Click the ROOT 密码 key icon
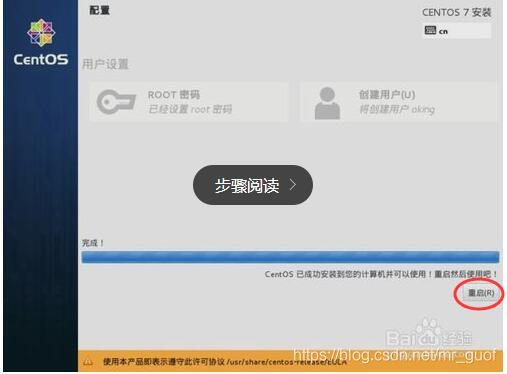The width and height of the screenshot is (507, 374). point(116,102)
